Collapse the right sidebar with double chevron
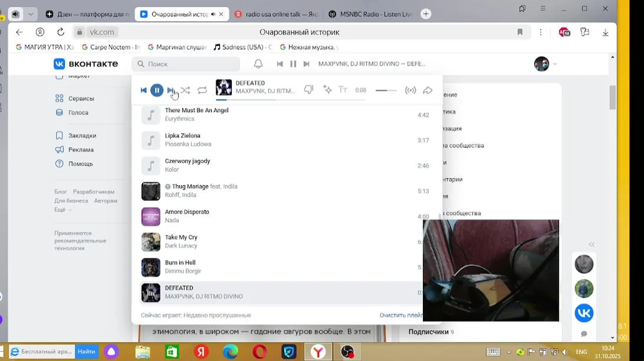644x361 pixels. pyautogui.click(x=591, y=244)
